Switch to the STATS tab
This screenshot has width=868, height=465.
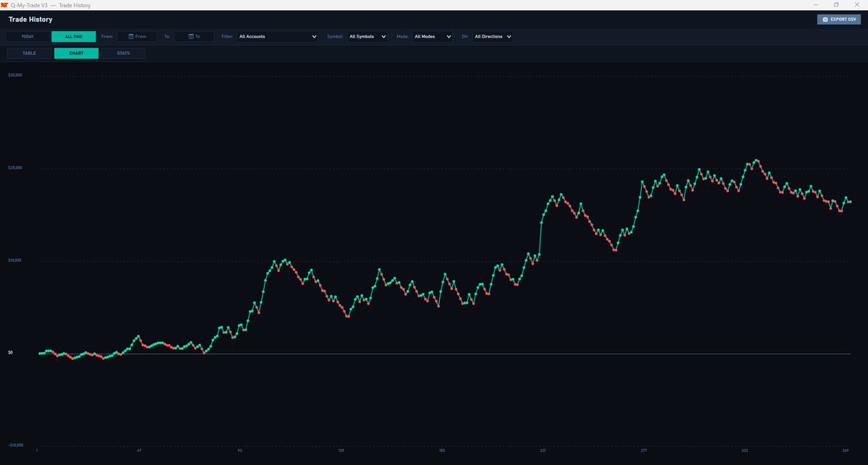coord(123,54)
